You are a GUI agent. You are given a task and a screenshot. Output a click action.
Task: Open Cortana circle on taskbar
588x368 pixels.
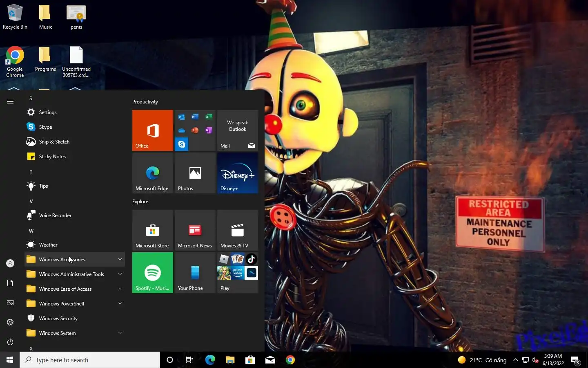point(170,360)
